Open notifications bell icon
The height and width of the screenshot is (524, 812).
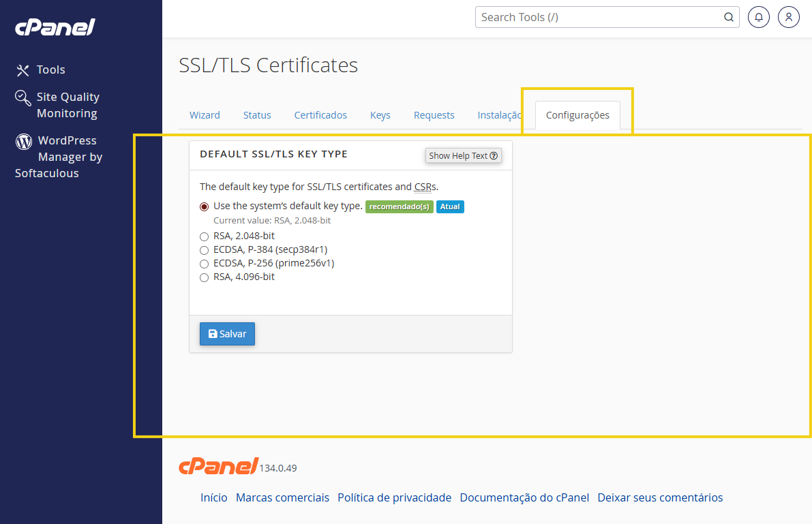(x=759, y=17)
